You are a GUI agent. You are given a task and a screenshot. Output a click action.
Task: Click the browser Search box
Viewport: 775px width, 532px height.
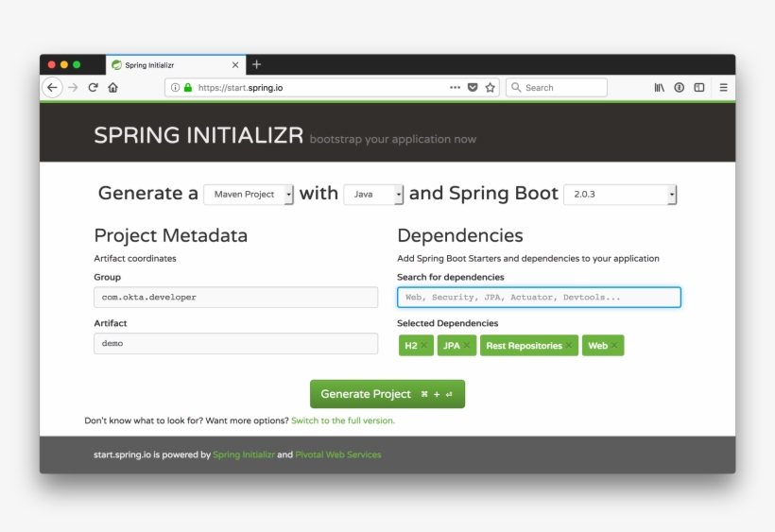pyautogui.click(x=557, y=88)
